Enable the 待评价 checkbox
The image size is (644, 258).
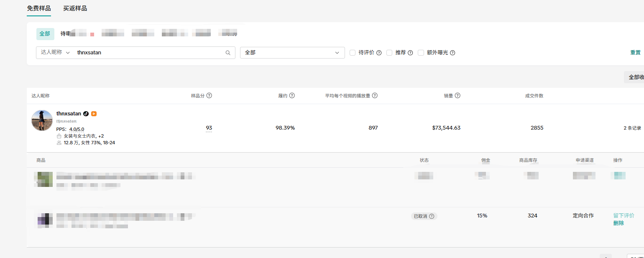click(353, 53)
